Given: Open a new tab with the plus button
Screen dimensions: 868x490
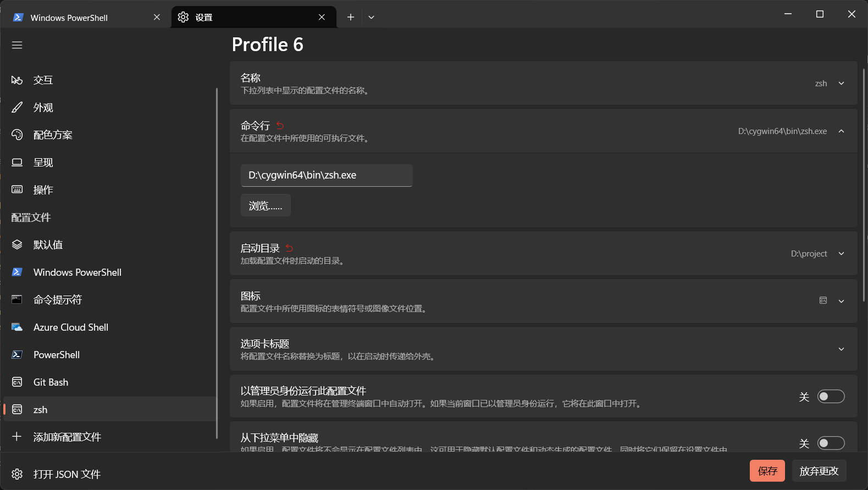Looking at the screenshot, I should (350, 18).
